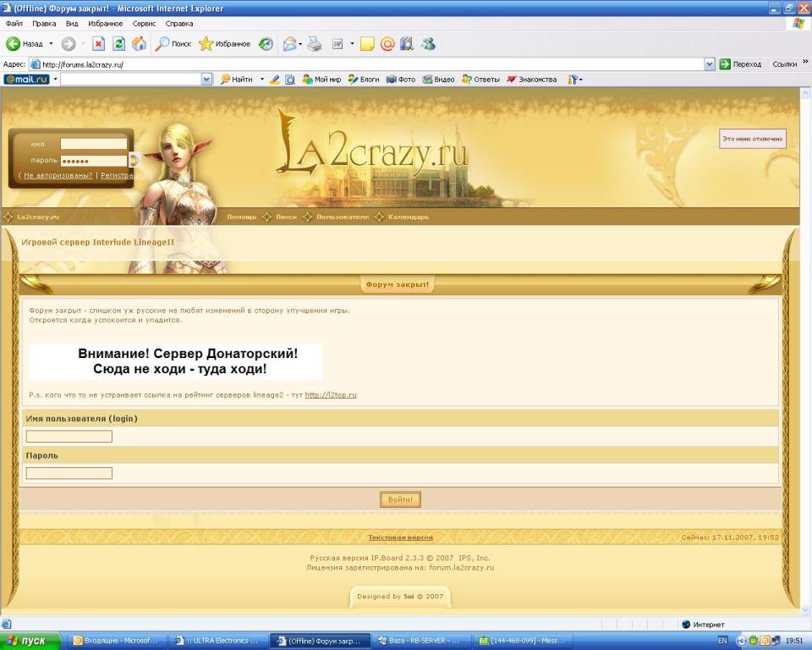Open Блоги on Mail.ru toolbar
Image resolution: width=812 pixels, height=650 pixels.
coord(364,80)
